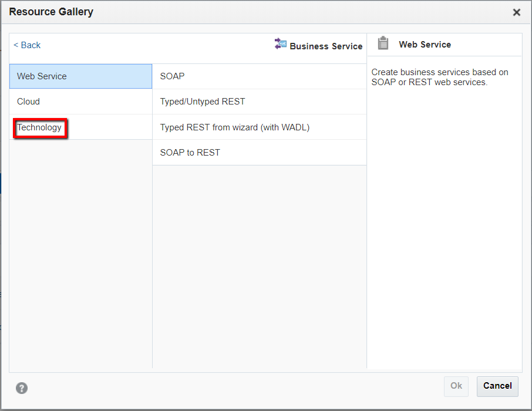The height and width of the screenshot is (411, 532).
Task: Select the Web Service category
Action: [x=80, y=76]
